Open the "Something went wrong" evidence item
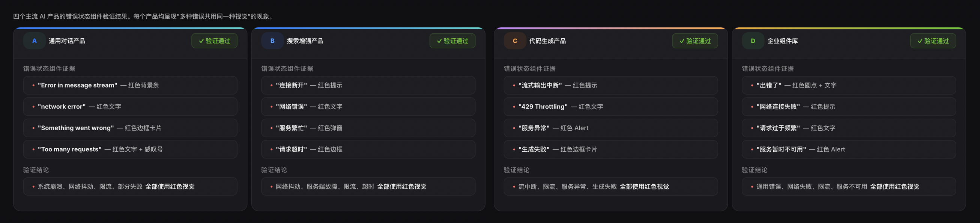This screenshot has height=223, width=980. click(130, 128)
